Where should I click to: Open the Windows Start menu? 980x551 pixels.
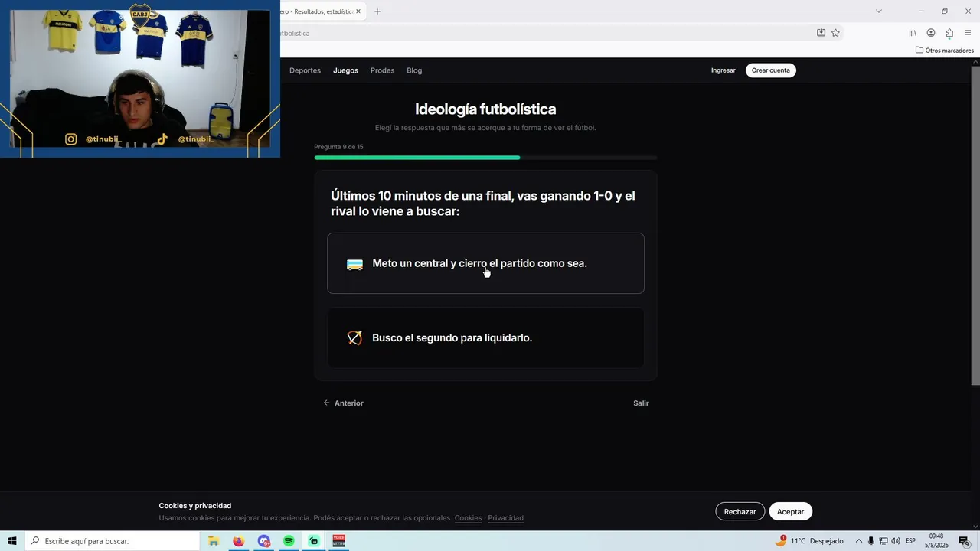point(12,541)
